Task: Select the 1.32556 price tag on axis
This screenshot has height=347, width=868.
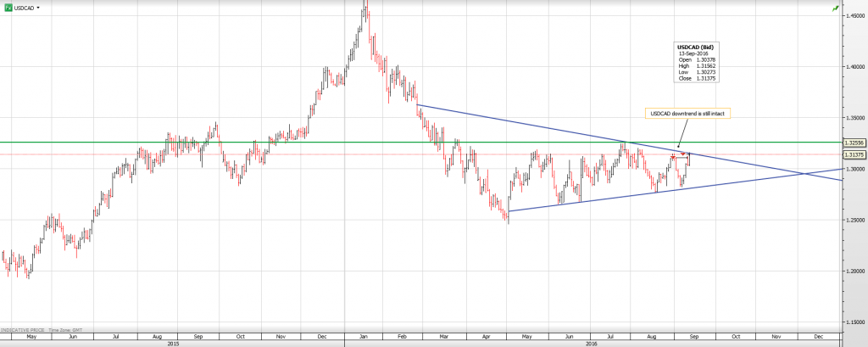Action: coord(854,143)
